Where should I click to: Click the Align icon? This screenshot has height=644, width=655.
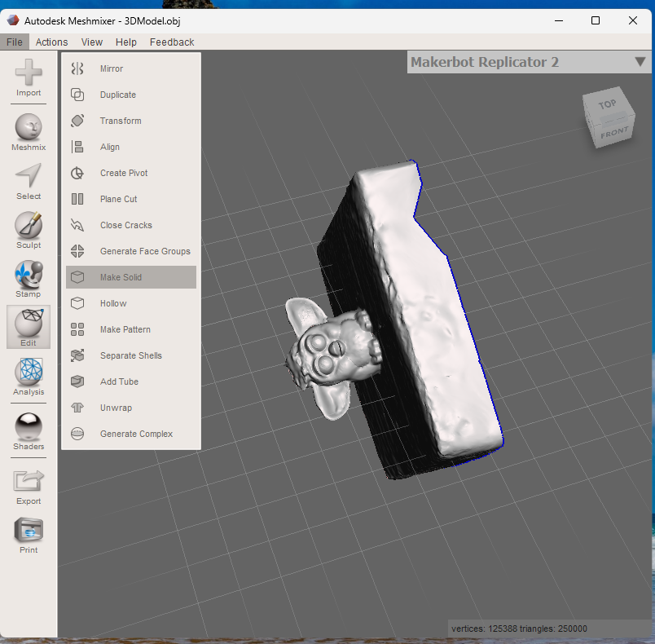pos(77,147)
